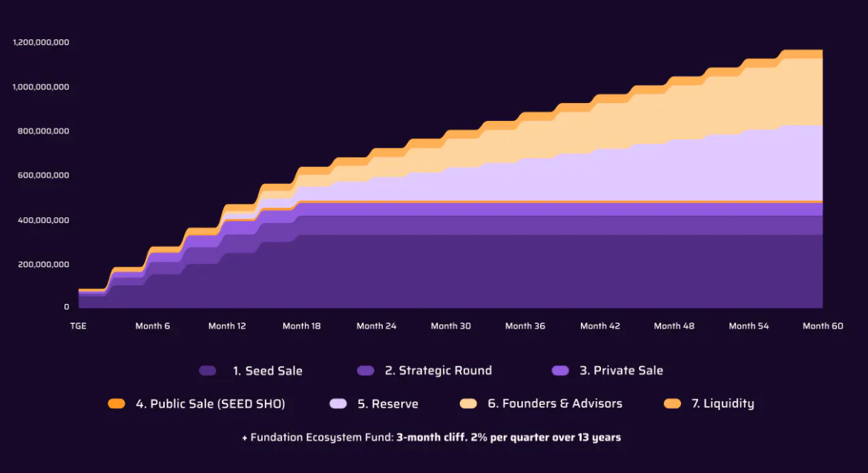Select the 1. Seed Sale legend label

coord(267,371)
